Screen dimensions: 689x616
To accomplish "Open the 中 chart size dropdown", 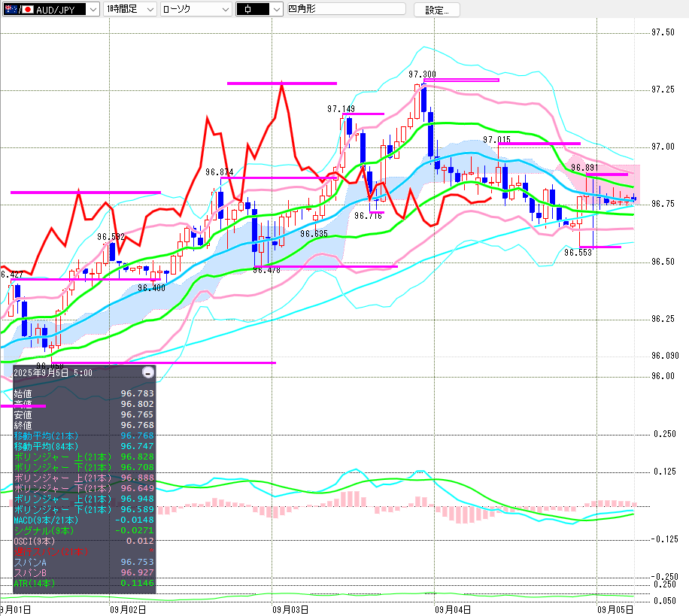I will (x=260, y=9).
